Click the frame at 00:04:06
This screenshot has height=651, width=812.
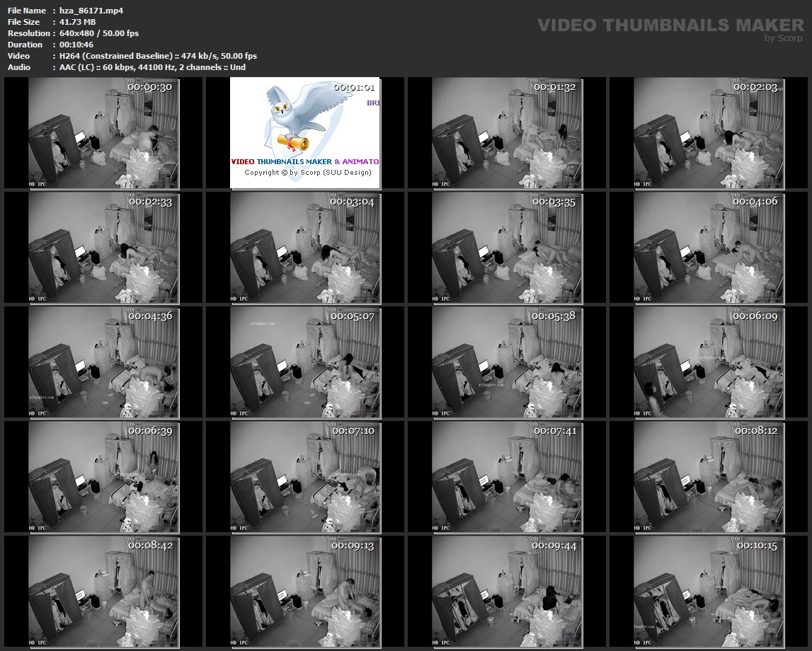tap(709, 248)
